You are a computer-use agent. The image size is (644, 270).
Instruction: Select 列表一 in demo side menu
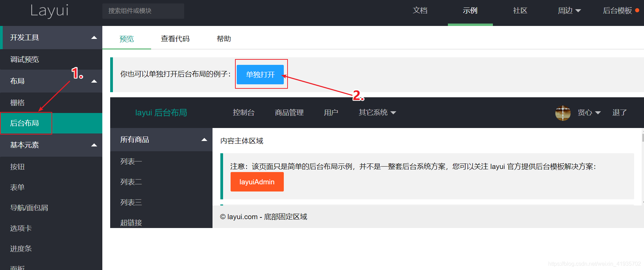pyautogui.click(x=161, y=161)
